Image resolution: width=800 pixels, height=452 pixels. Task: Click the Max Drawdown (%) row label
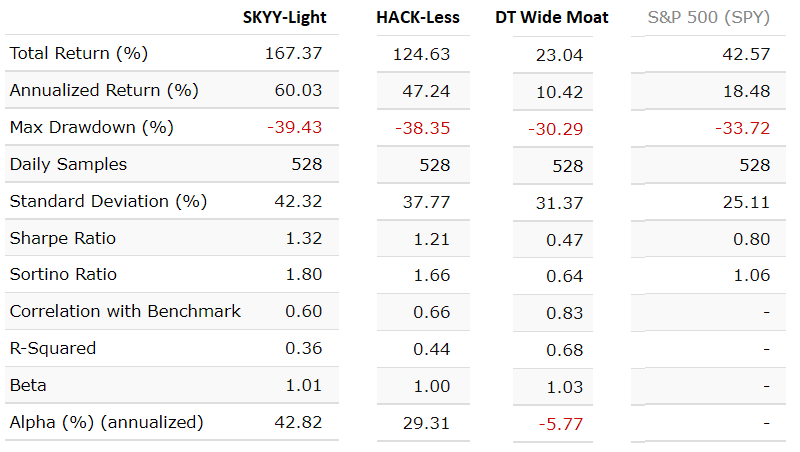(91, 127)
